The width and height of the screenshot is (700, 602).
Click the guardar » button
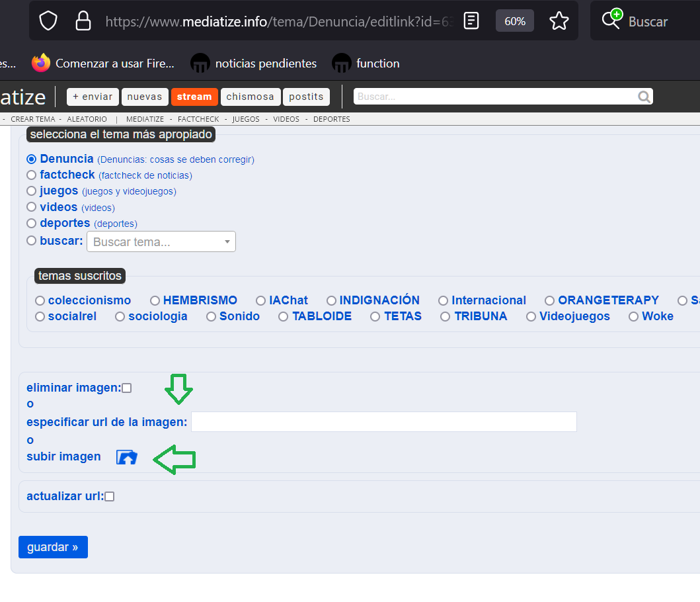[x=53, y=547]
